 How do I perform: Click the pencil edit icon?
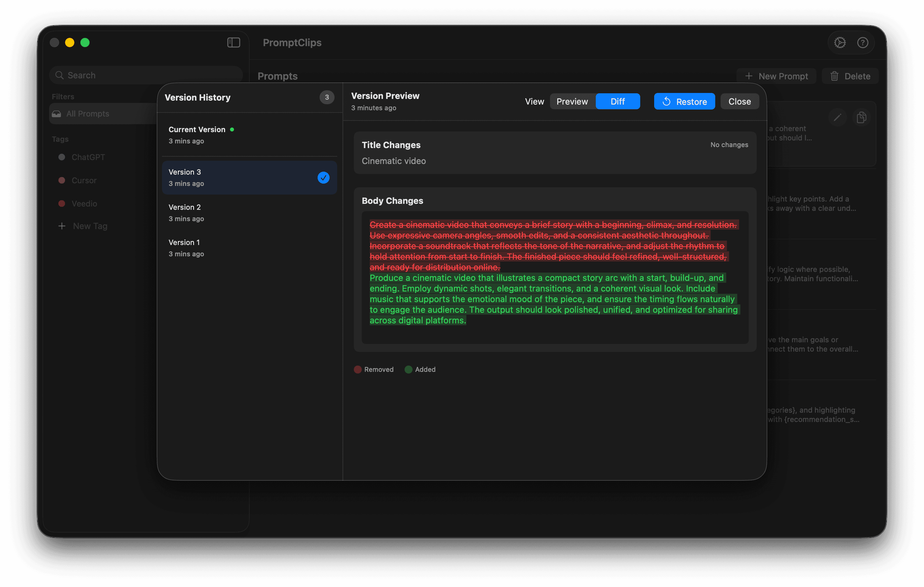pyautogui.click(x=837, y=118)
